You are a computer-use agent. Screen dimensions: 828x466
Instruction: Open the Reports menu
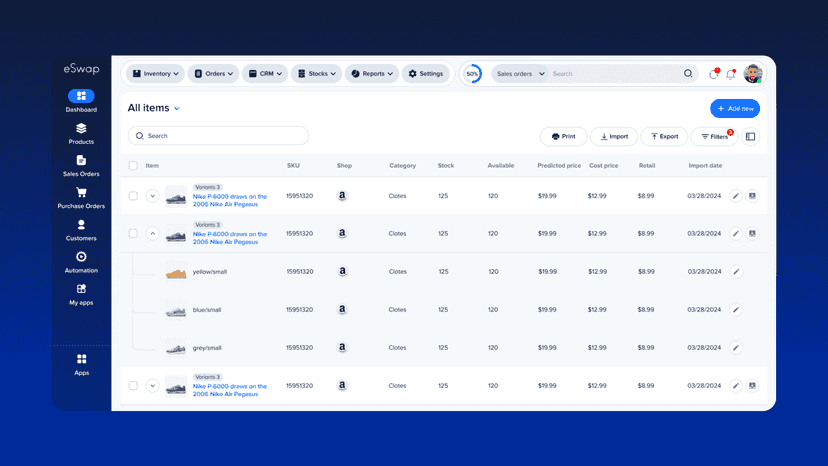pyautogui.click(x=372, y=74)
